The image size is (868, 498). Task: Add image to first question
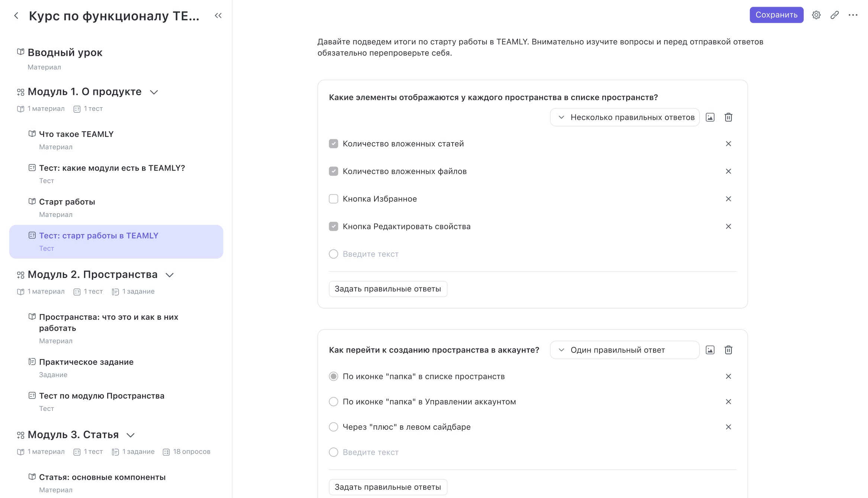click(x=710, y=117)
